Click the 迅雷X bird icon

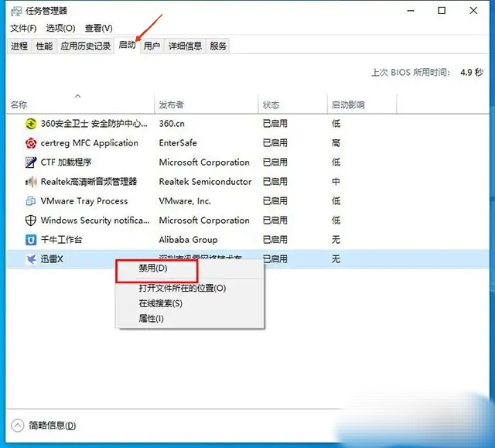31,259
